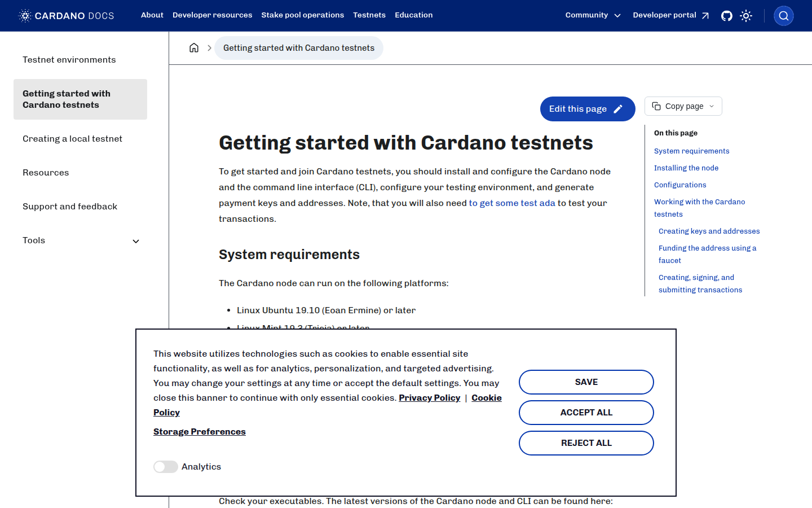Jump to Funding the address using a faucet
Image resolution: width=812 pixels, height=508 pixels.
point(707,254)
